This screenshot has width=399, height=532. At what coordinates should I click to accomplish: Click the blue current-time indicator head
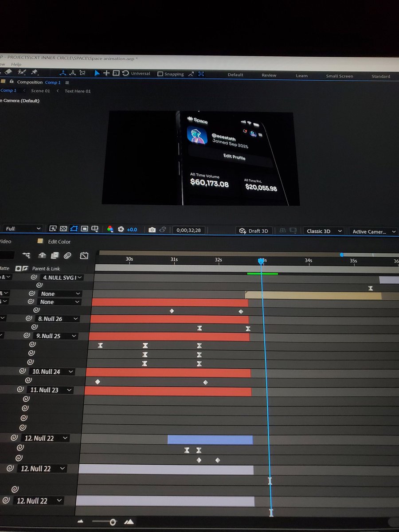coord(262,262)
